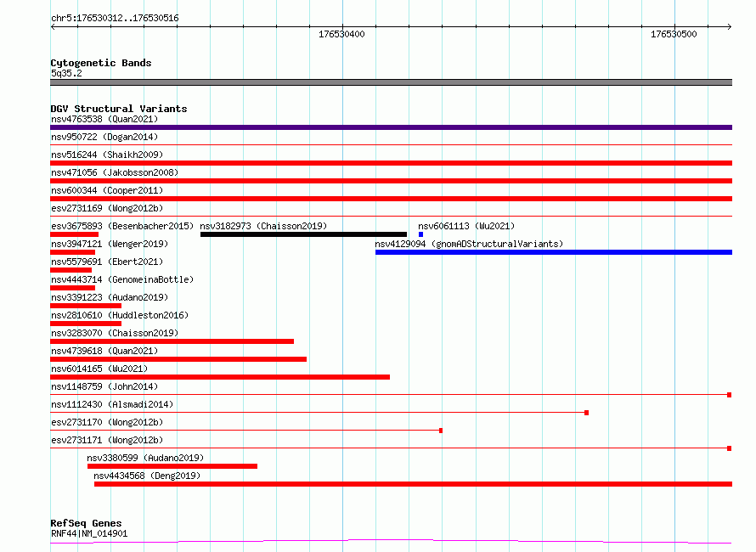Click the nsv4763538 (Quan2021) purple variant bar
The image size is (756, 552).
[x=391, y=127]
